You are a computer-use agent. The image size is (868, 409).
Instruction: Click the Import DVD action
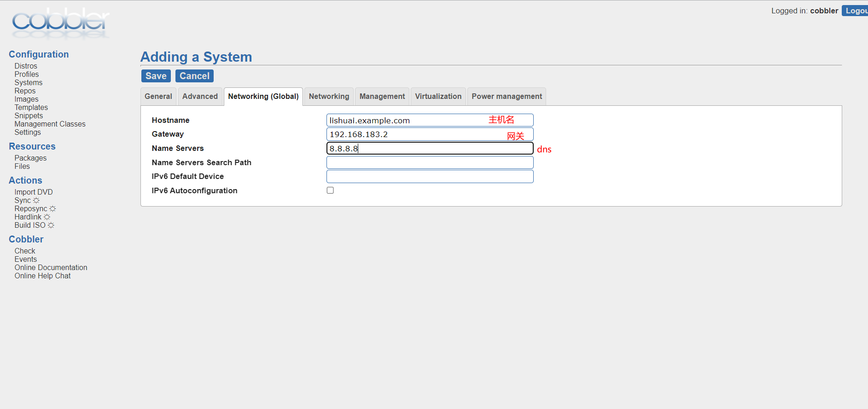click(x=34, y=192)
